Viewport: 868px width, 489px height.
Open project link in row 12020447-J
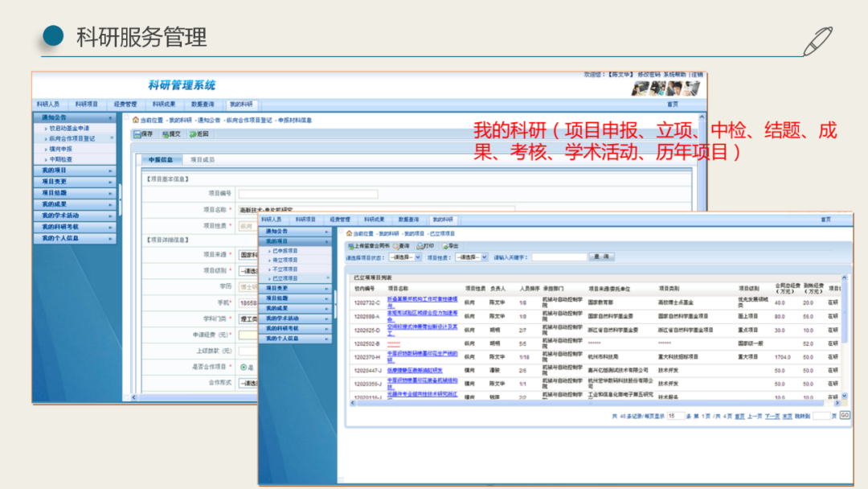click(415, 371)
